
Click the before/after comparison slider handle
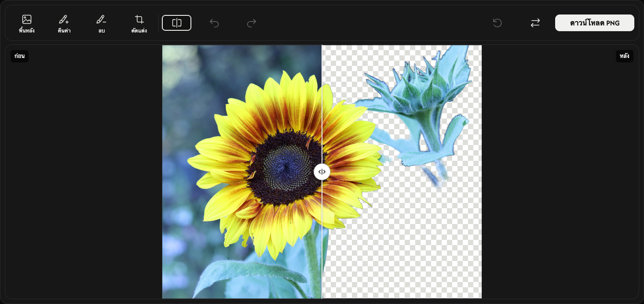322,172
